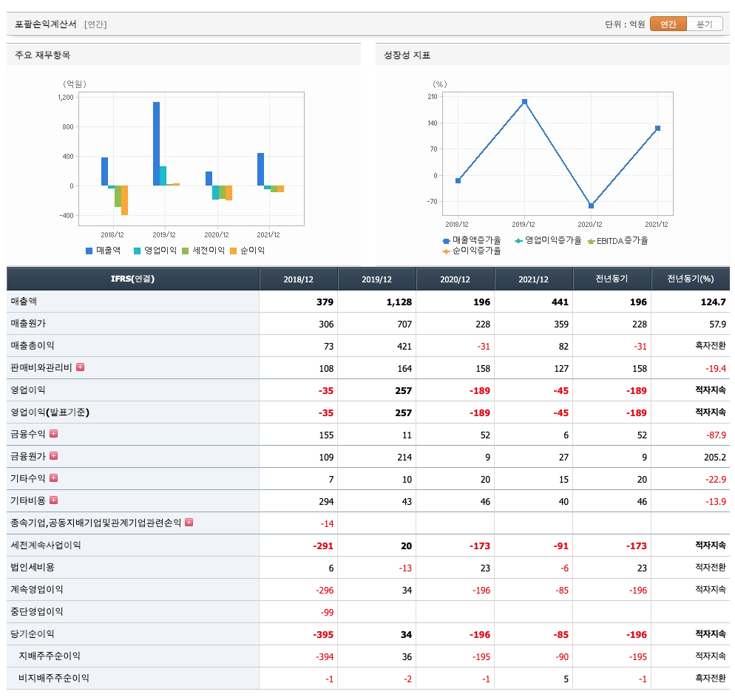Toggle EBITDA증가율 line in growth legend
This screenshot has width=735, height=700.
click(x=617, y=241)
